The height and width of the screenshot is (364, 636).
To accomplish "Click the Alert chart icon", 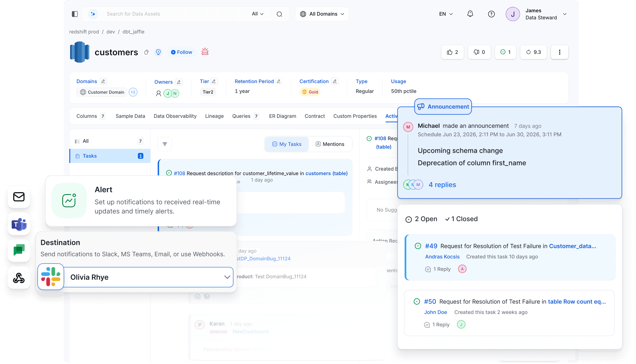I will pos(69,200).
